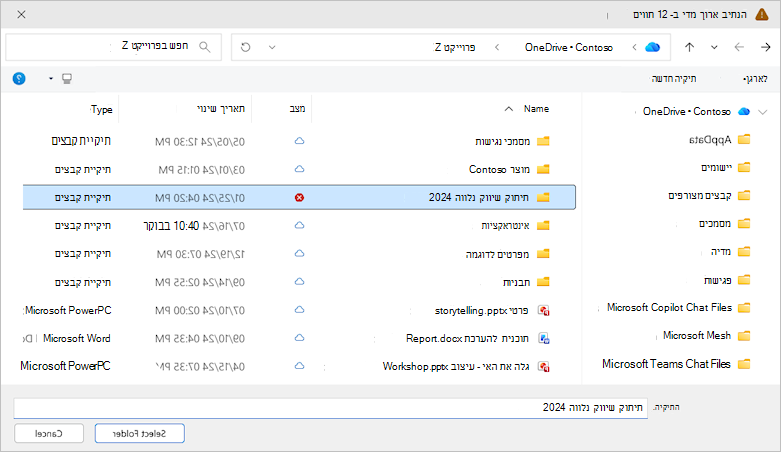Open the recent locations chevron dropdown
The image size is (781, 452).
[x=714, y=47]
